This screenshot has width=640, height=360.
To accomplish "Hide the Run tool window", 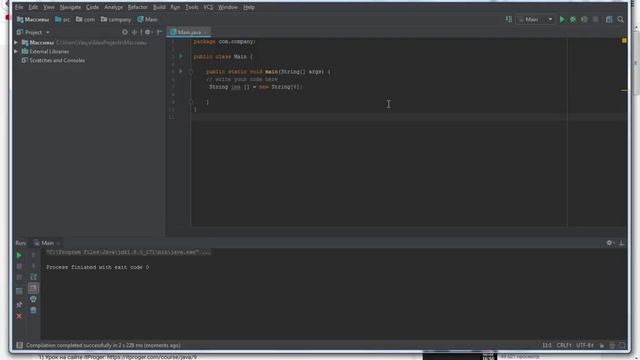I will point(621,243).
